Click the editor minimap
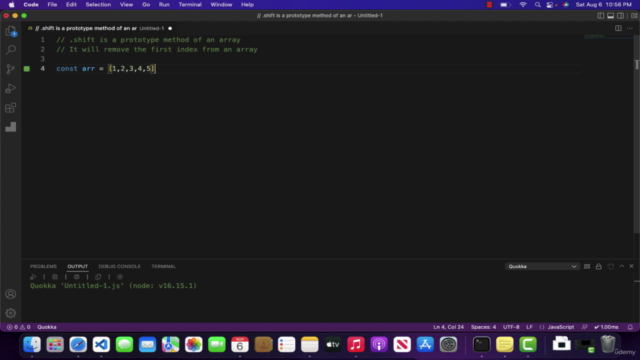The height and width of the screenshot is (360, 640). click(x=608, y=37)
